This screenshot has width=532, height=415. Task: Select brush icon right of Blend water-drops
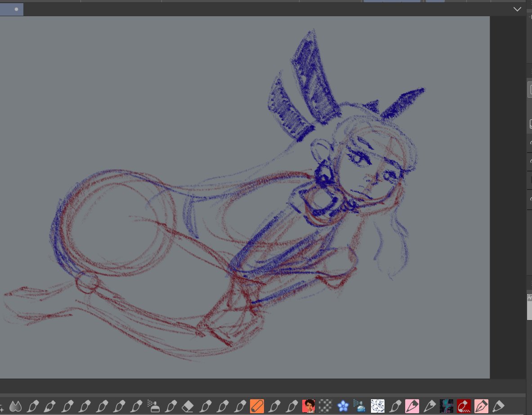(x=33, y=406)
